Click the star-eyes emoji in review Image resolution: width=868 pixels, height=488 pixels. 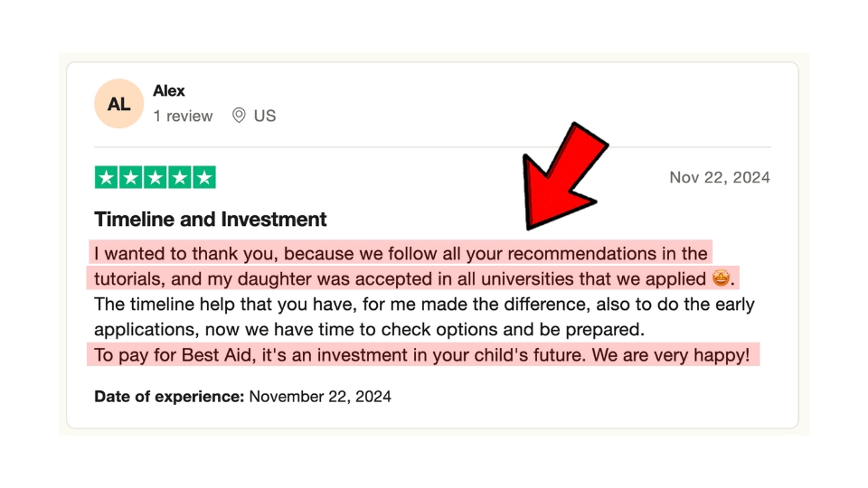(x=721, y=277)
